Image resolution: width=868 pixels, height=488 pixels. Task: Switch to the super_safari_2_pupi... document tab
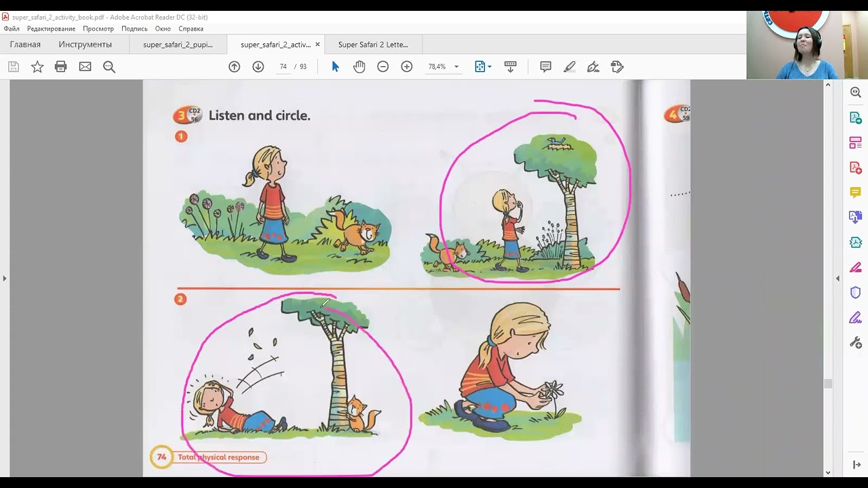178,45
